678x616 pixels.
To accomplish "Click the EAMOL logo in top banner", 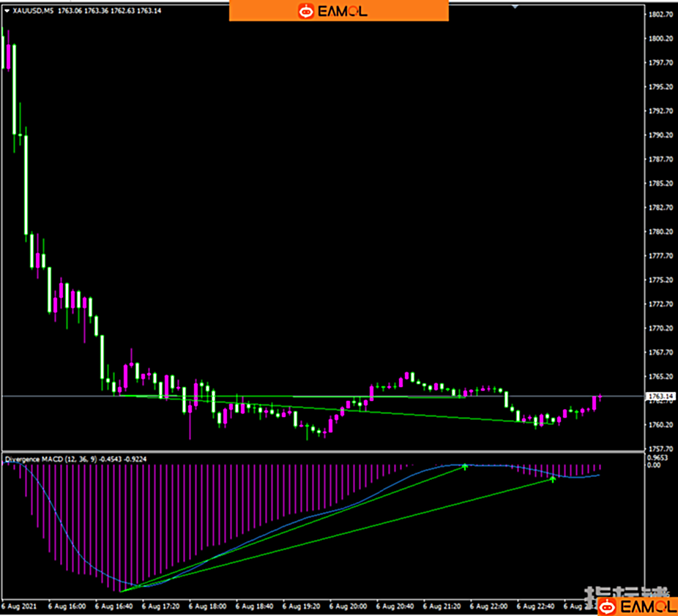I will coord(338,10).
